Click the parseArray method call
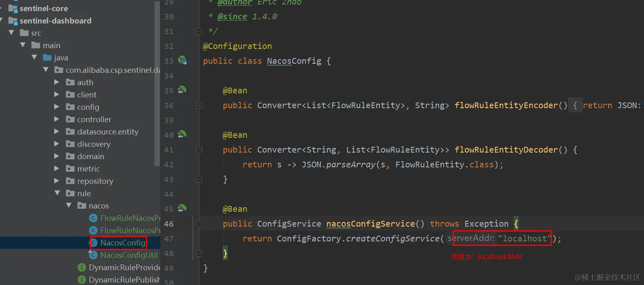644x285 pixels. 351,165
